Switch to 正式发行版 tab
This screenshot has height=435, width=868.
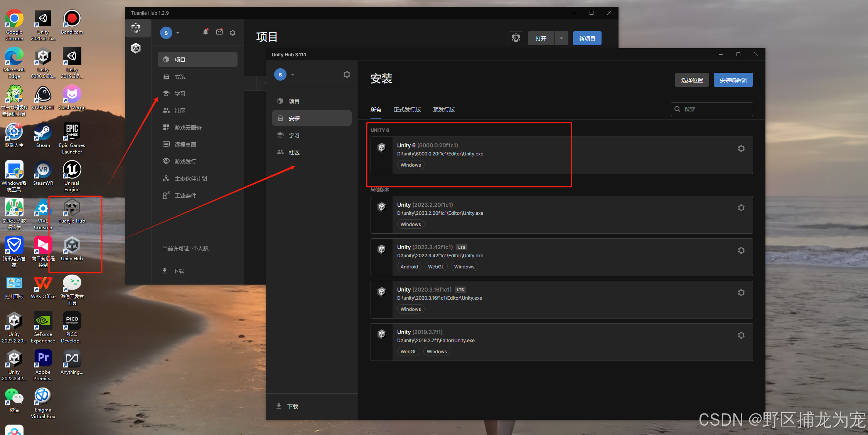pyautogui.click(x=407, y=110)
